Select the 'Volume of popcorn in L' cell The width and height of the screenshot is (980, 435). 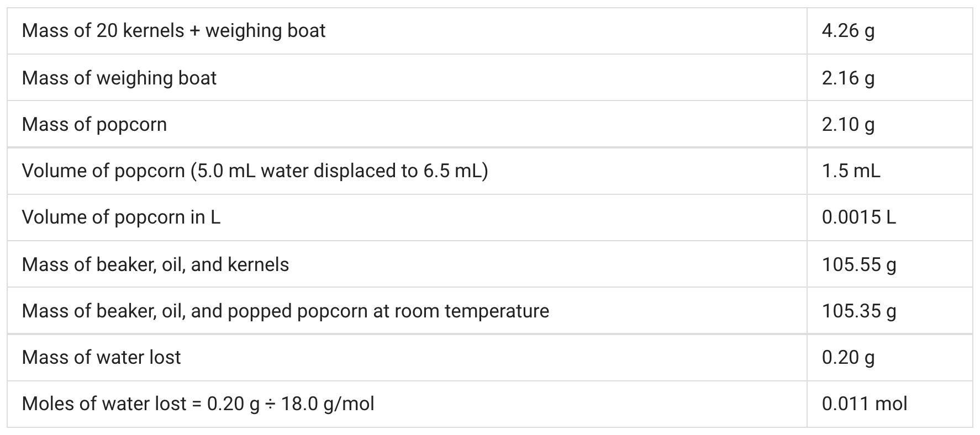coord(407,217)
